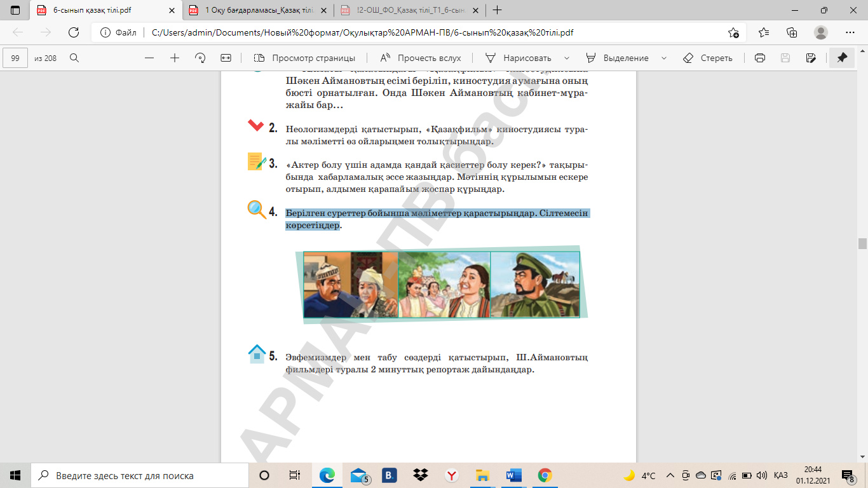
Task: Refresh the current PDF page
Action: (x=74, y=33)
